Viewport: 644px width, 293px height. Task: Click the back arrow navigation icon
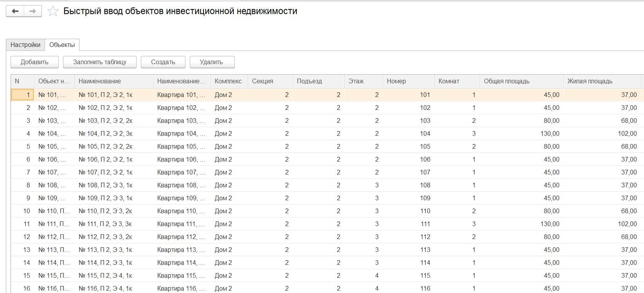tap(15, 11)
